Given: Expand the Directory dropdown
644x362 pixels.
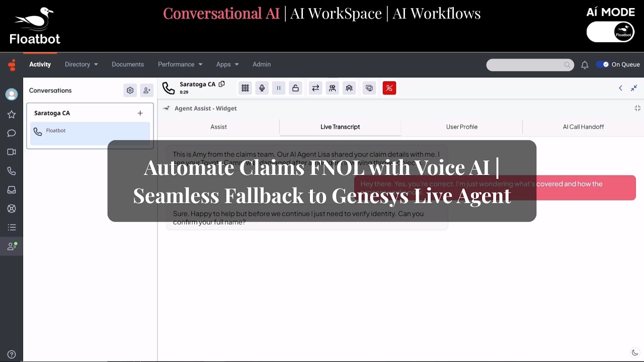Looking at the screenshot, I should pos(81,64).
